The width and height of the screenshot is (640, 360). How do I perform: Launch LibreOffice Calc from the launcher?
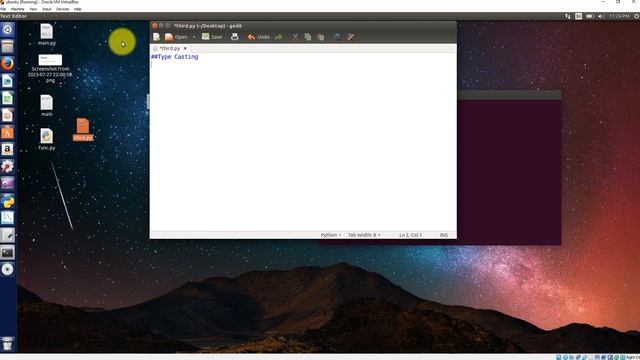click(x=7, y=98)
